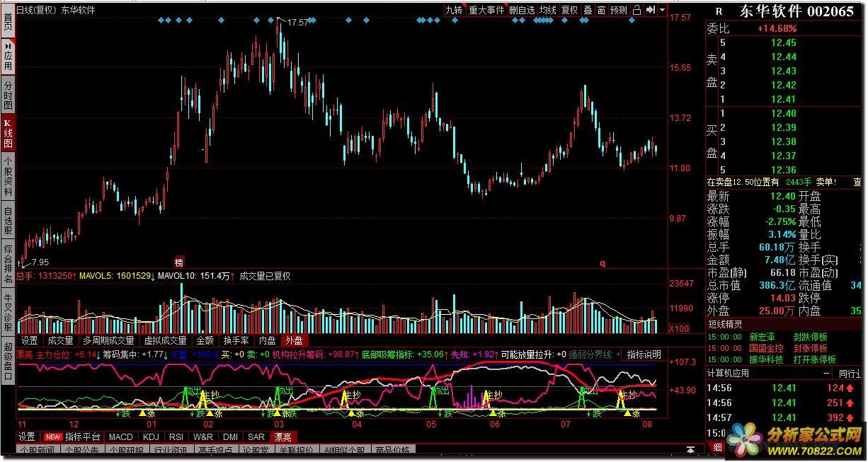The image size is (868, 462).
Task: Select the 外盘 tab
Action: point(294,340)
